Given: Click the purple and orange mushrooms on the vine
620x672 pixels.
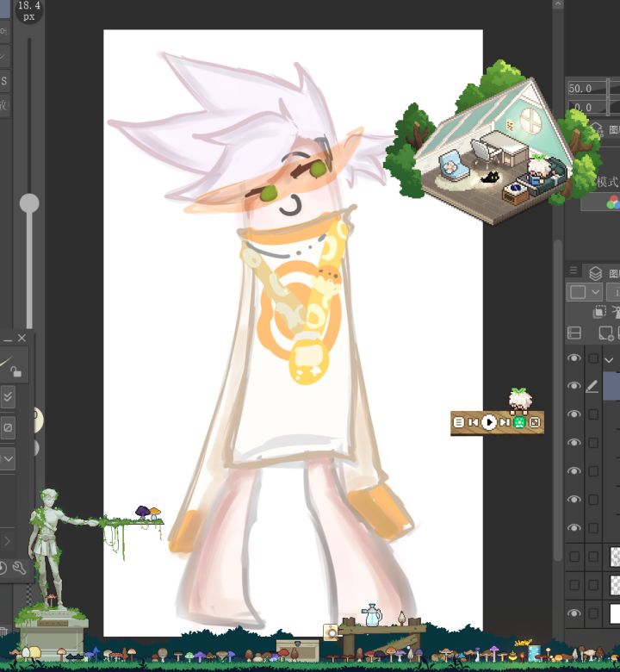Looking at the screenshot, I should pos(148,512).
